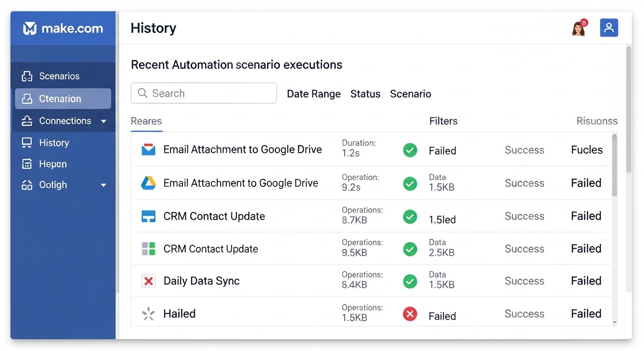This screenshot has height=351, width=644.
Task: Click Operation: 9.2s value
Action: 360,182
